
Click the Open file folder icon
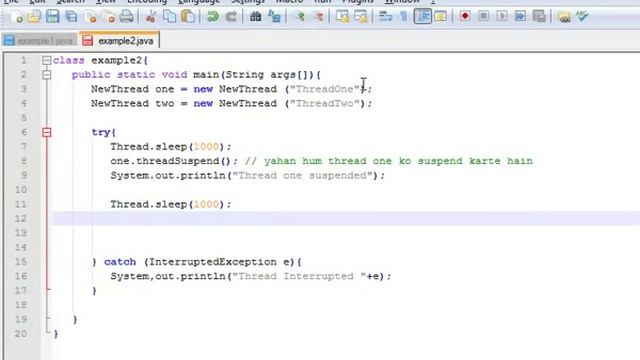click(x=35, y=17)
